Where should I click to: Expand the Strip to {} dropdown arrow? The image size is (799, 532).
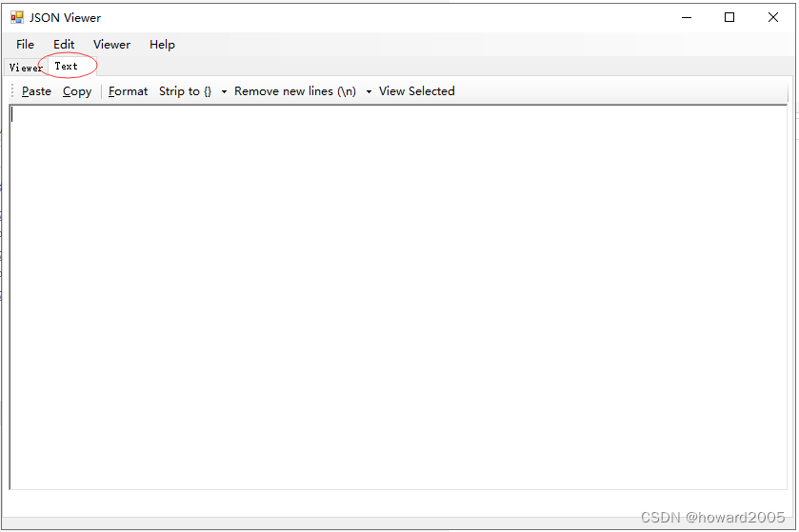click(x=224, y=91)
